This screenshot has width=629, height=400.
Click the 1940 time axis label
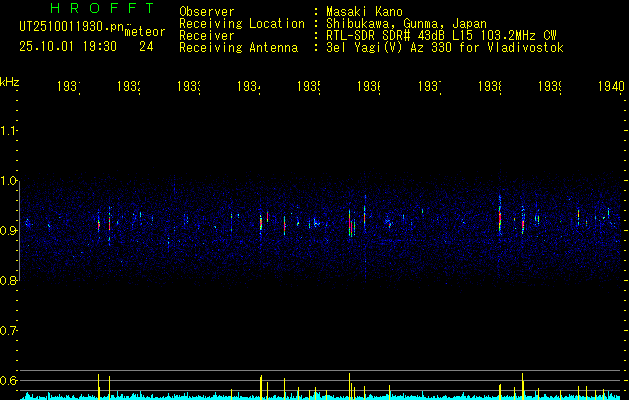tap(611, 86)
